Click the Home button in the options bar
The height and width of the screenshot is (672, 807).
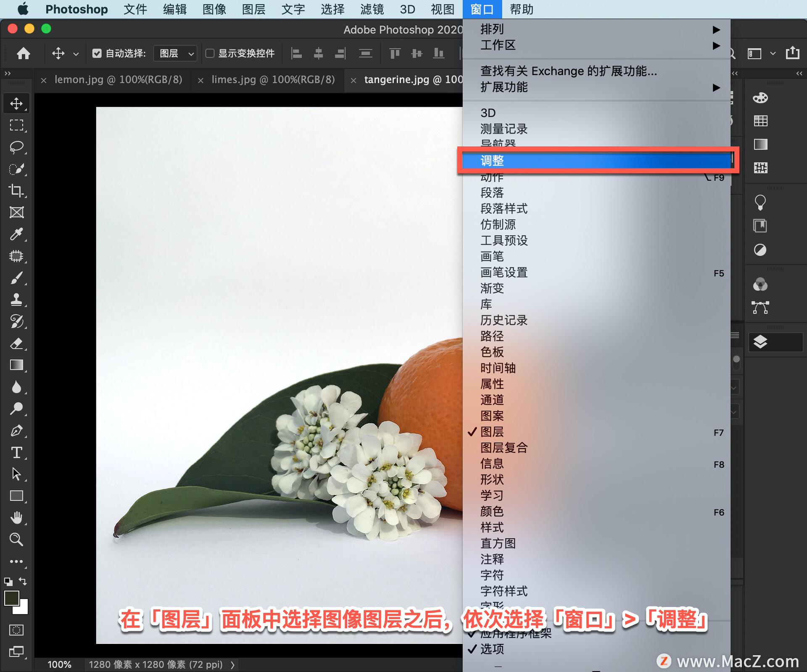[x=24, y=53]
